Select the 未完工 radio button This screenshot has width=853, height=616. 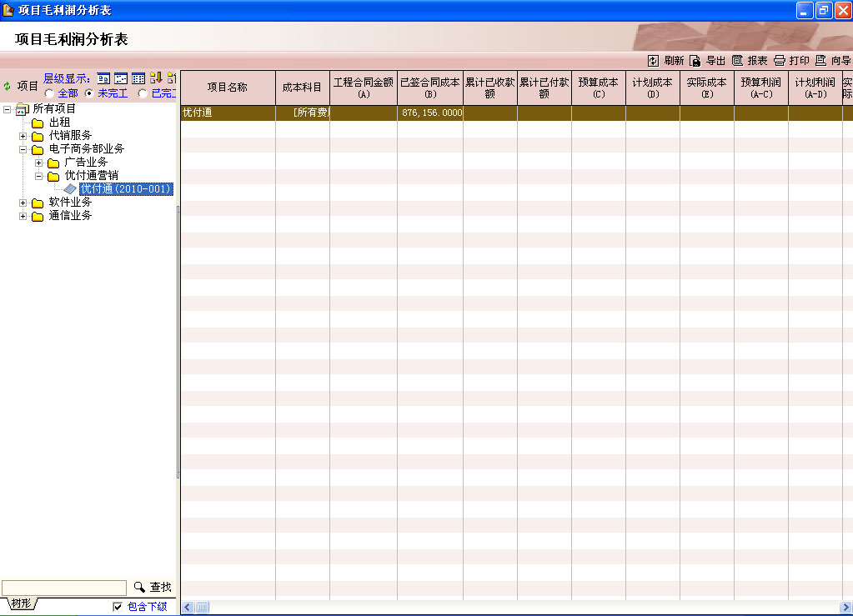point(89,93)
